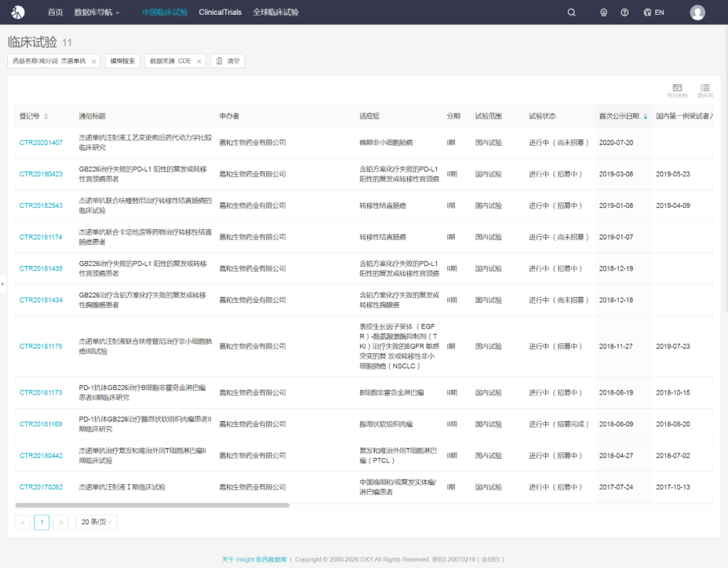This screenshot has width=728, height=568.
Task: Click the first-enrollment date 2019-07-23
Action: (673, 346)
